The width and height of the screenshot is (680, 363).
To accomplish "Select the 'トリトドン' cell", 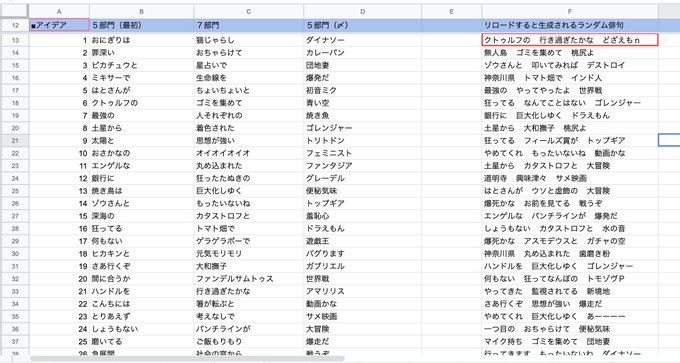I will (362, 141).
